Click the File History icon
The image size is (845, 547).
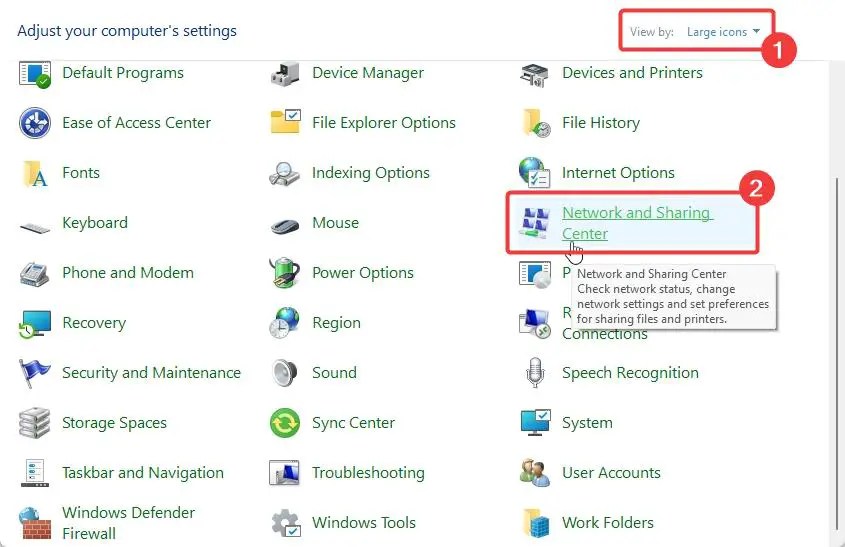(536, 123)
